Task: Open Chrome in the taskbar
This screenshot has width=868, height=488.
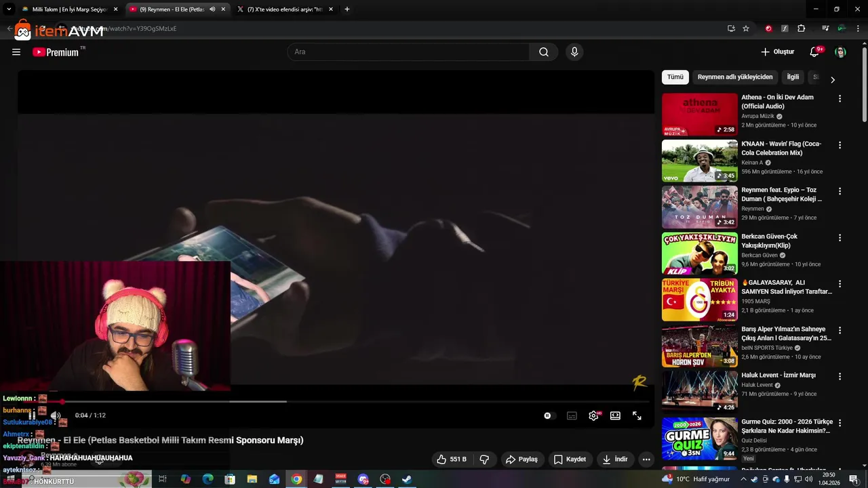Action: 296,479
